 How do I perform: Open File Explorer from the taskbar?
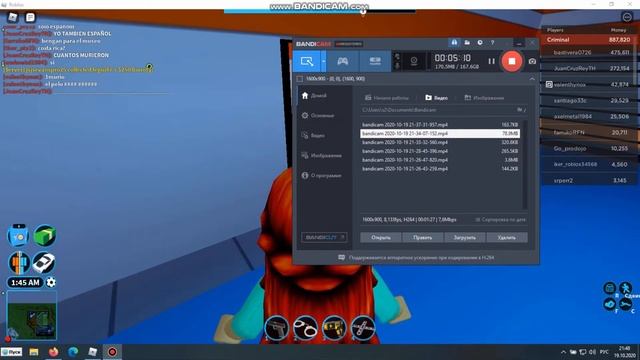(x=33, y=352)
